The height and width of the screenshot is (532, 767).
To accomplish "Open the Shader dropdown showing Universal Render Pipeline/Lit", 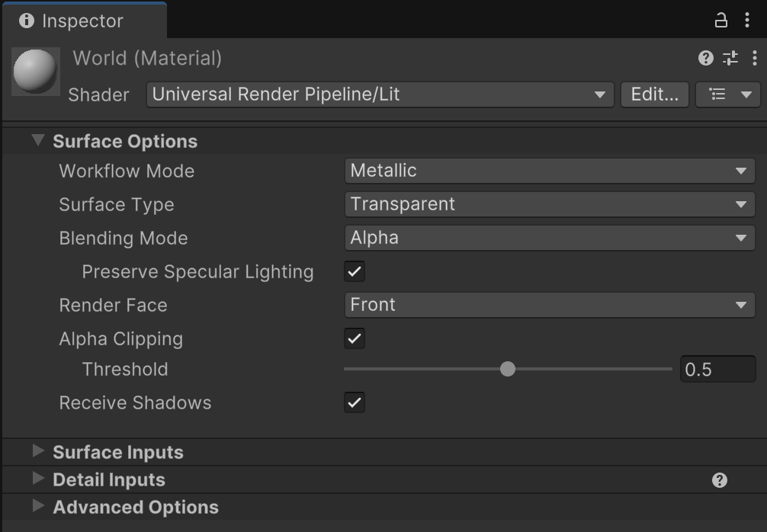I will tap(380, 95).
